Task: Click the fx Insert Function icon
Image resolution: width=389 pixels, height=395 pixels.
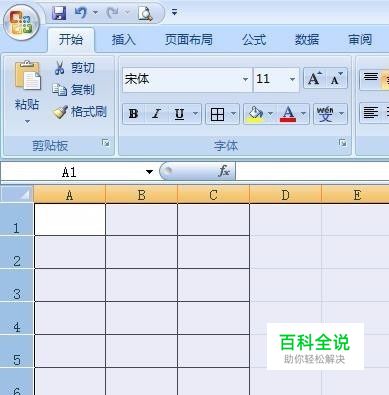Action: pos(224,171)
